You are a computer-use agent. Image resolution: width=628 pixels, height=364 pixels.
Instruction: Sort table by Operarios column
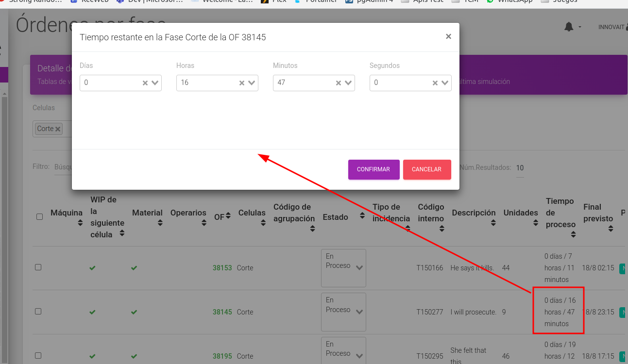[x=204, y=223]
